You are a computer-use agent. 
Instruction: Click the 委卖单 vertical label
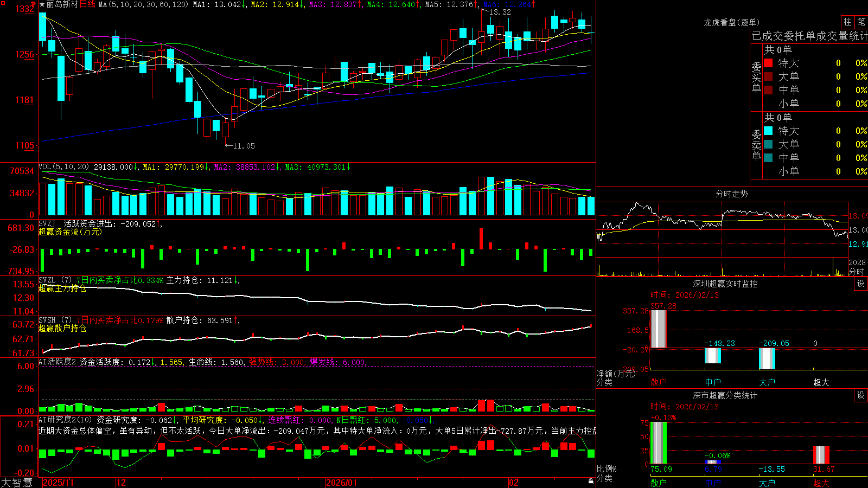[756, 145]
